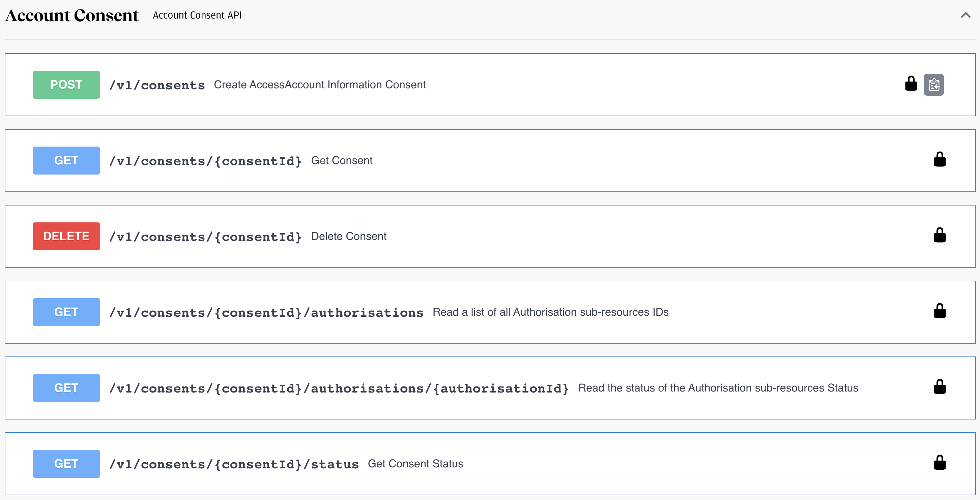Click the lock on the authorisationId endpoint row
This screenshot has height=500, width=980.
pyautogui.click(x=939, y=387)
